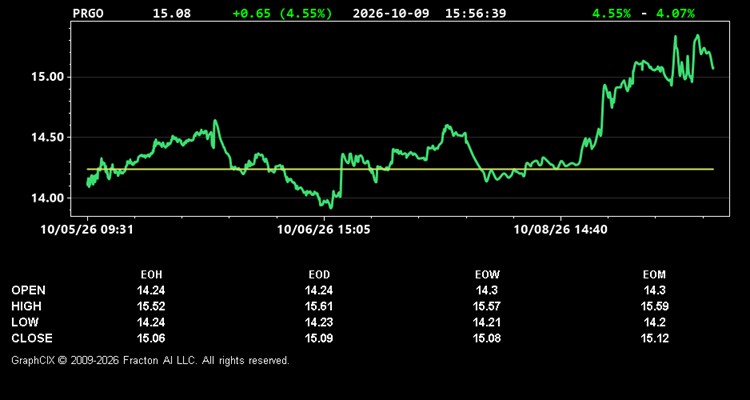The image size is (750, 400).
Task: Click the EOW low value 14.21
Action: pyautogui.click(x=487, y=322)
